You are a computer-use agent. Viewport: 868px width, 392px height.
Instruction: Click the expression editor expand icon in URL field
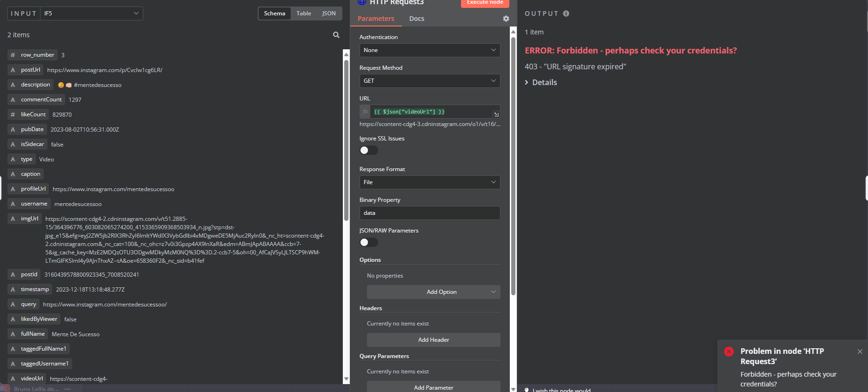point(496,114)
